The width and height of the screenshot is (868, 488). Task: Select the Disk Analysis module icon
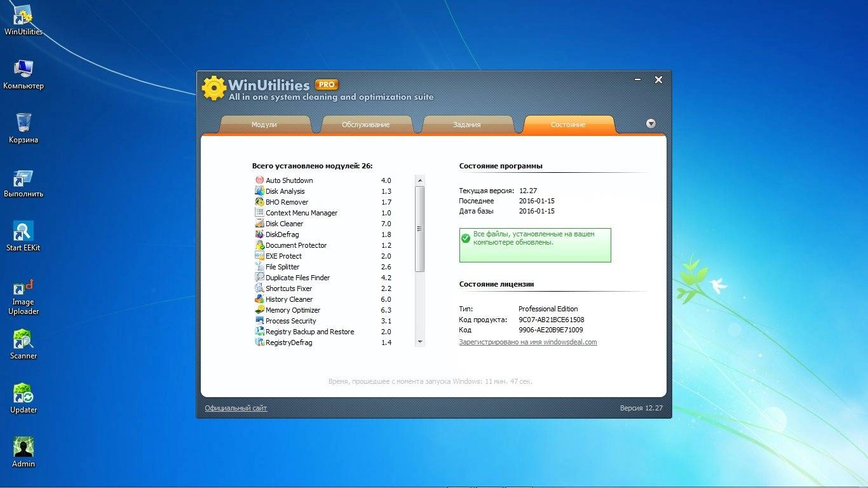click(259, 191)
